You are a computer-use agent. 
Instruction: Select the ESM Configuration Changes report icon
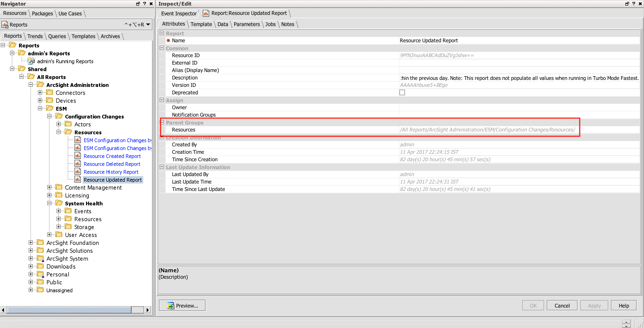(78, 140)
